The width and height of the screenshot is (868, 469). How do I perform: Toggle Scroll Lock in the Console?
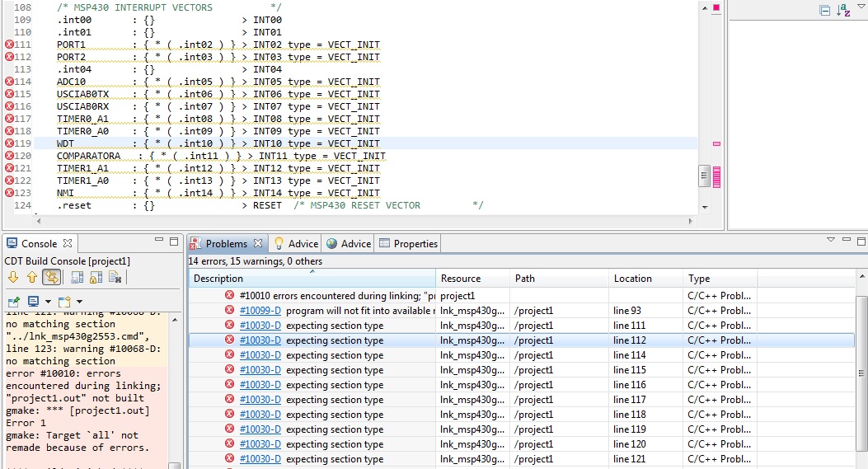[96, 277]
